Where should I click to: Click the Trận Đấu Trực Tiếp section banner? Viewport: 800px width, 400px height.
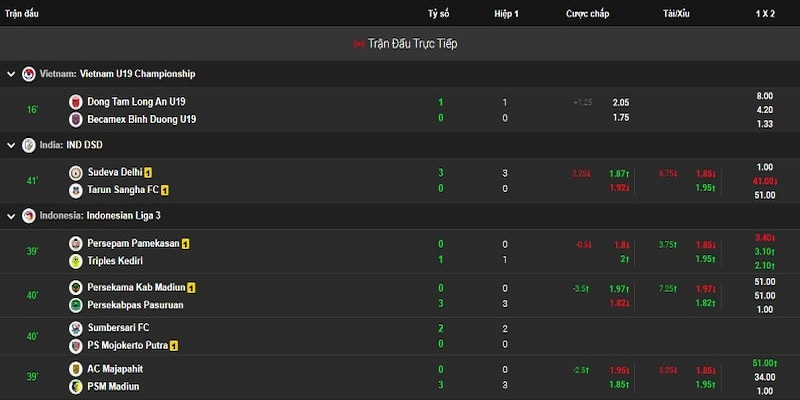point(400,44)
